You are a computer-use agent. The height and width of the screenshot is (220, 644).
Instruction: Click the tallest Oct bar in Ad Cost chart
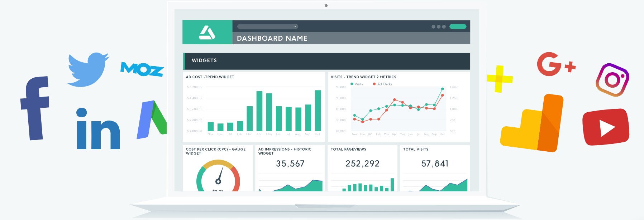(318, 111)
